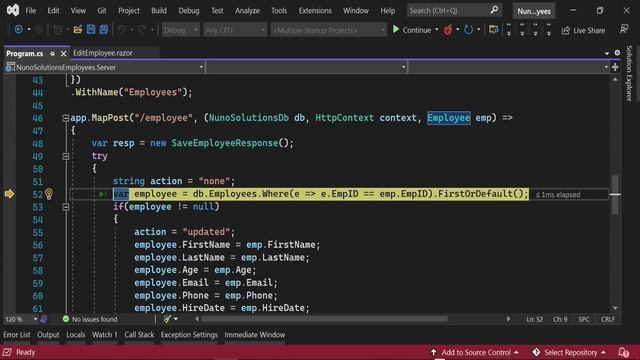Click the notifications bell in status bar

pyautogui.click(x=623, y=352)
